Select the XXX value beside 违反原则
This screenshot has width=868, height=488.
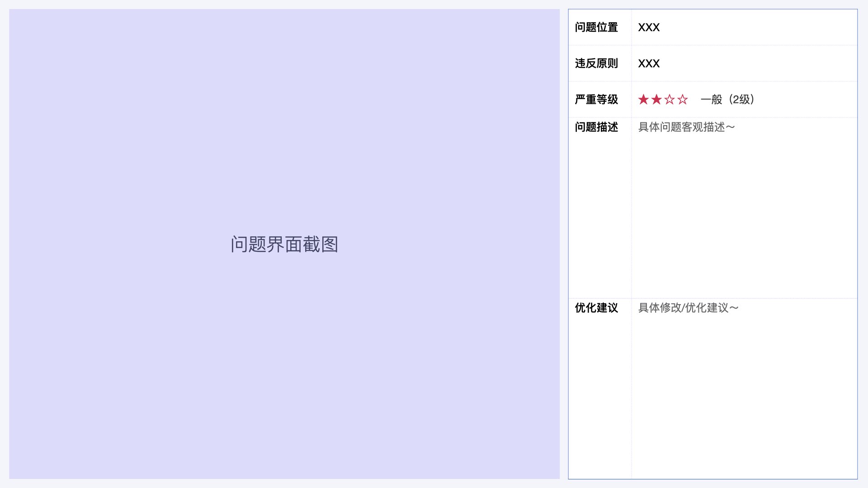[x=649, y=64]
